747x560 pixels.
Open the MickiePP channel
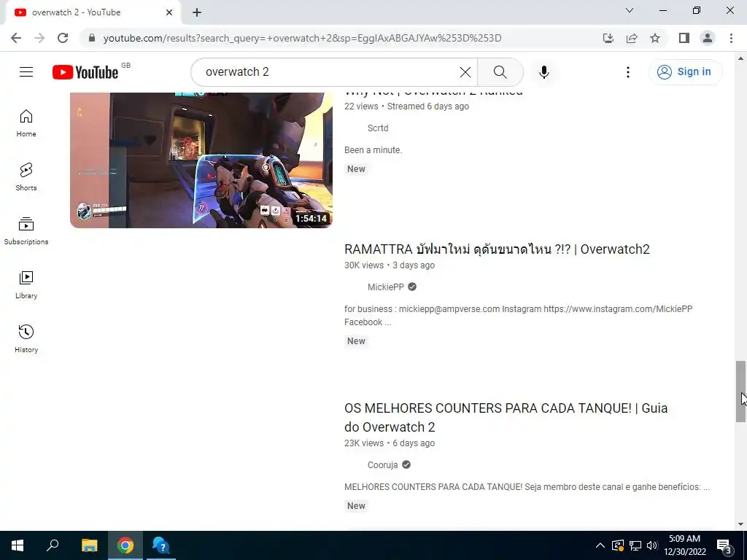point(385,287)
